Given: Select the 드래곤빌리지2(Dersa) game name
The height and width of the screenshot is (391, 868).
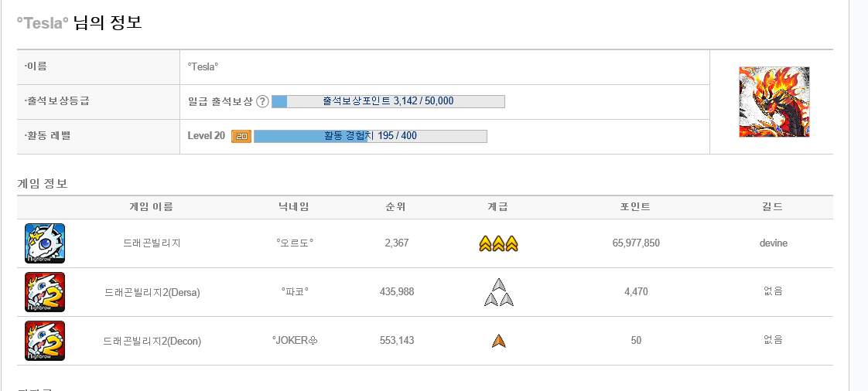Looking at the screenshot, I should [152, 293].
